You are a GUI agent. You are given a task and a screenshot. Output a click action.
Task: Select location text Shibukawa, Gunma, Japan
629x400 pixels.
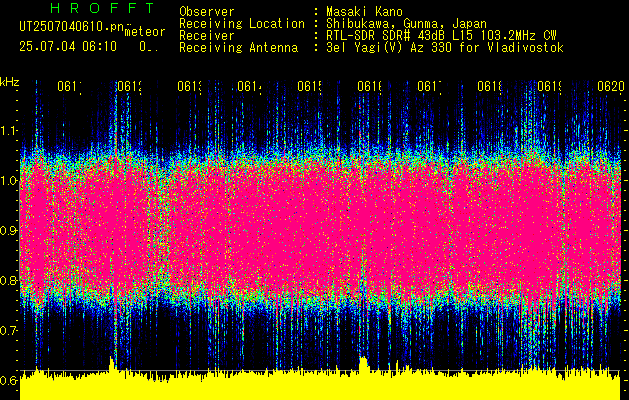[406, 24]
